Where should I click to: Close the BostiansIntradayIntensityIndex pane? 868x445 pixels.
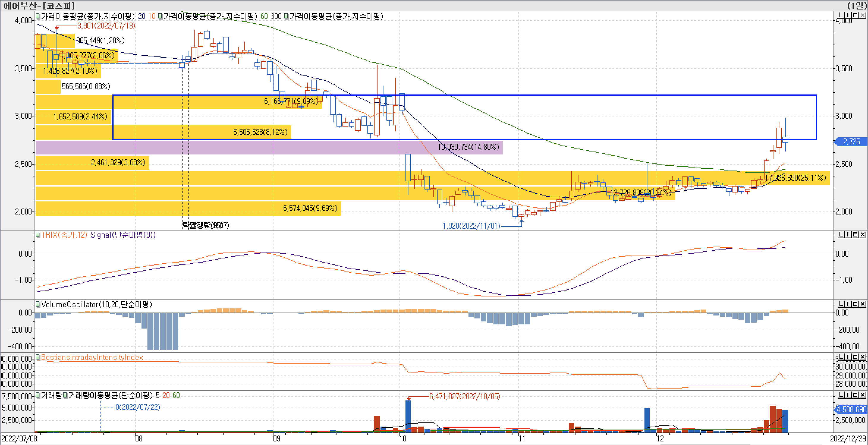863,357
